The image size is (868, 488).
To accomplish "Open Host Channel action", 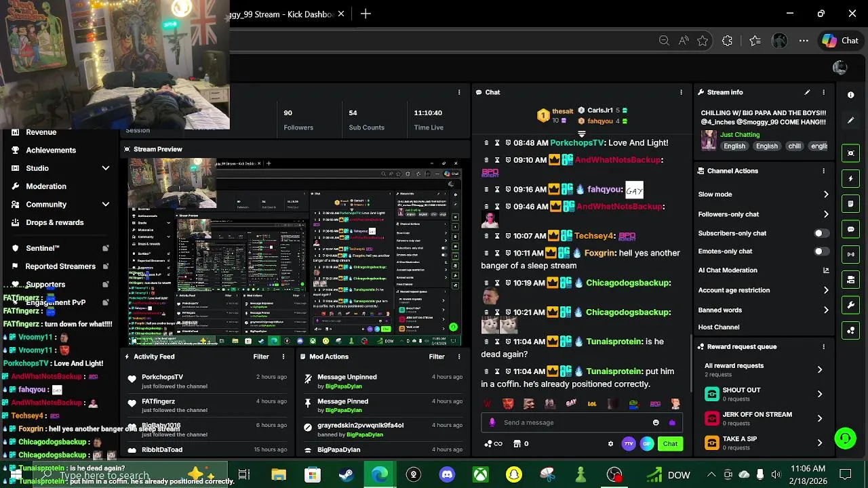I will (719, 327).
